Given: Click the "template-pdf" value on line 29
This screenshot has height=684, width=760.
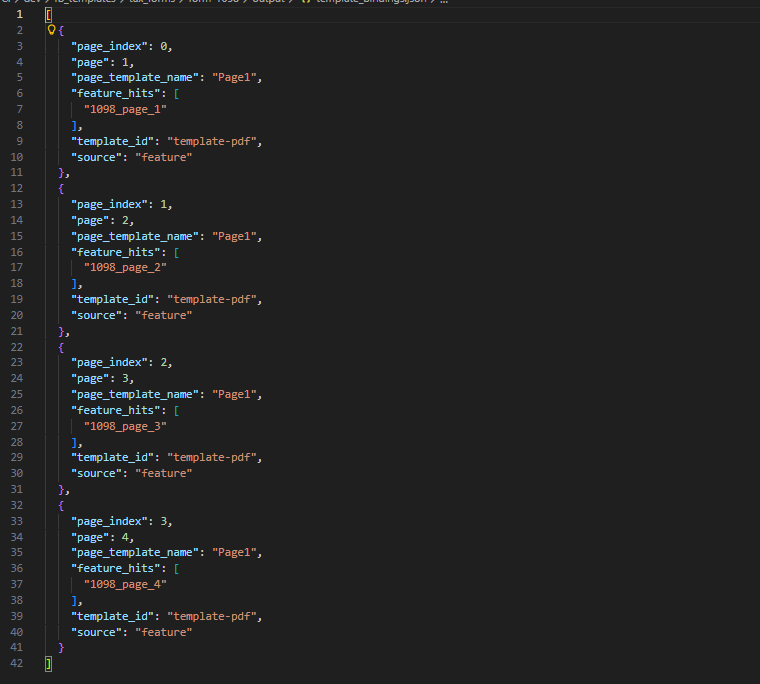Looking at the screenshot, I should click(x=212, y=458).
